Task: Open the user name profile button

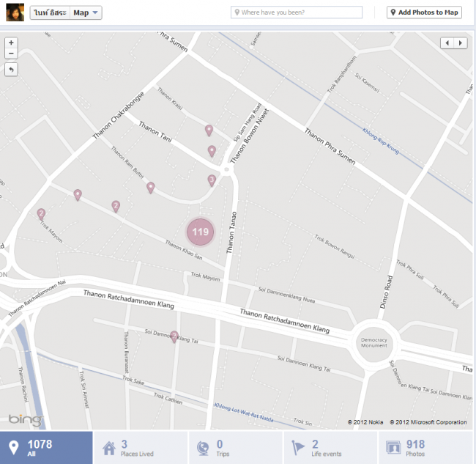Action: (50, 12)
